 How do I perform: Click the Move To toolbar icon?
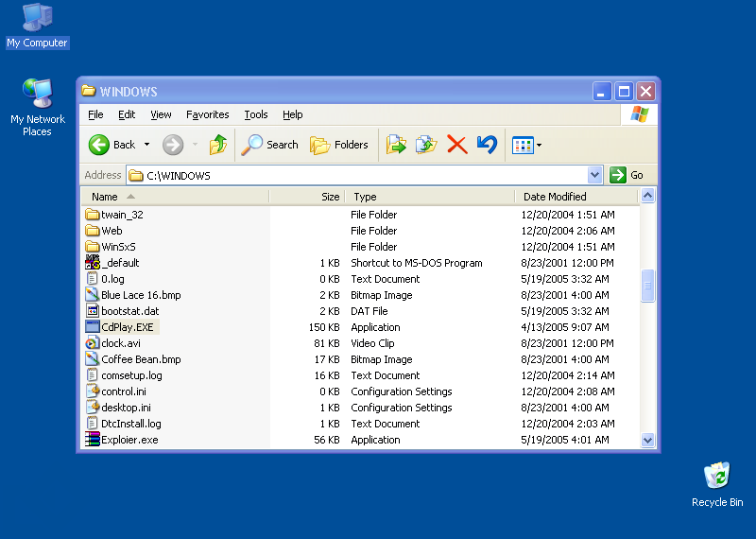tap(396, 145)
